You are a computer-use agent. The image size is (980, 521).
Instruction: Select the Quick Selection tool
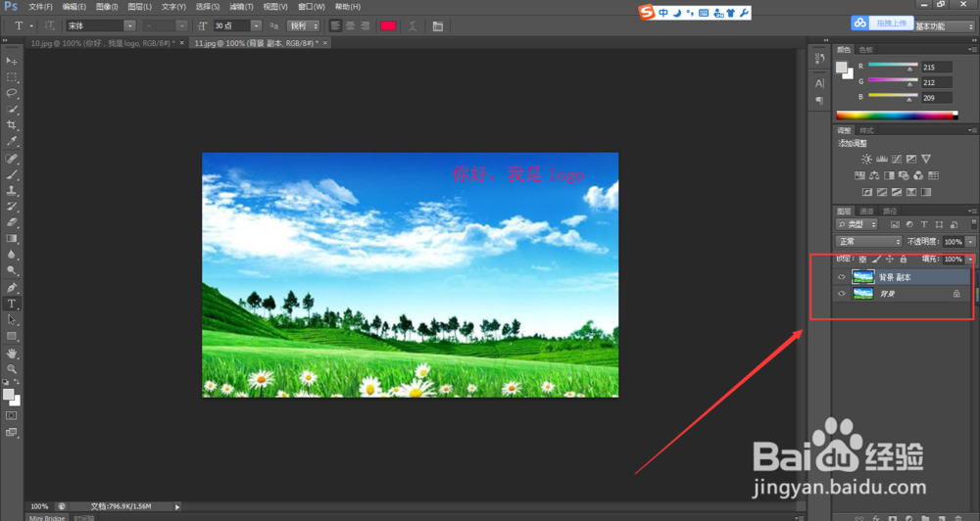(x=11, y=110)
